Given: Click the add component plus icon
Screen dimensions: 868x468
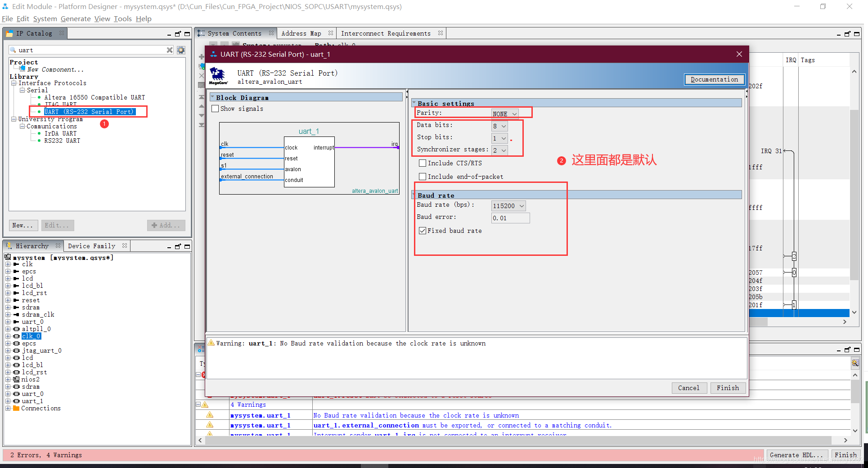Looking at the screenshot, I should tap(201, 57).
